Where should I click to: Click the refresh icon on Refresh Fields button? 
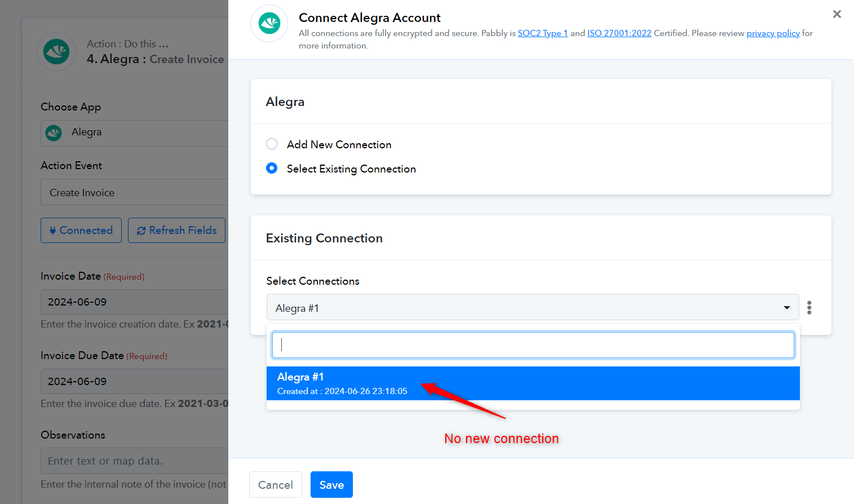(141, 231)
